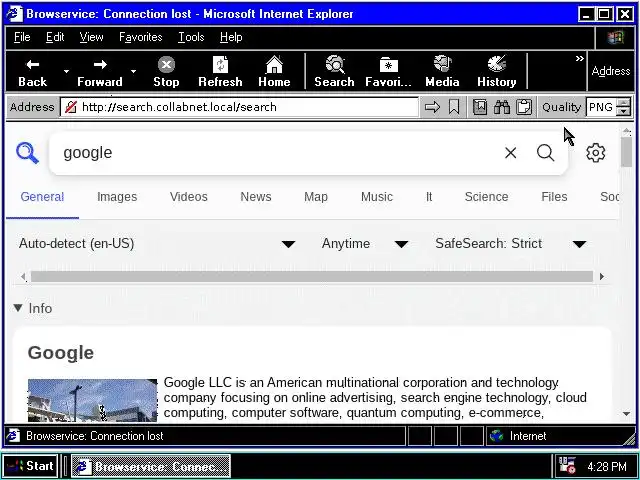Click the Quality PNG value field
Image resolution: width=640 pixels, height=480 pixels.
click(x=601, y=107)
